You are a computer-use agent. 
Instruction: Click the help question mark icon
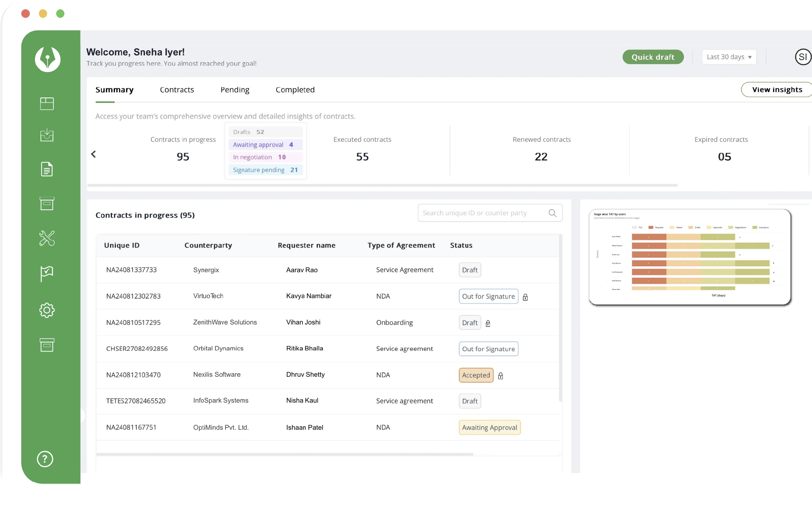(45, 459)
